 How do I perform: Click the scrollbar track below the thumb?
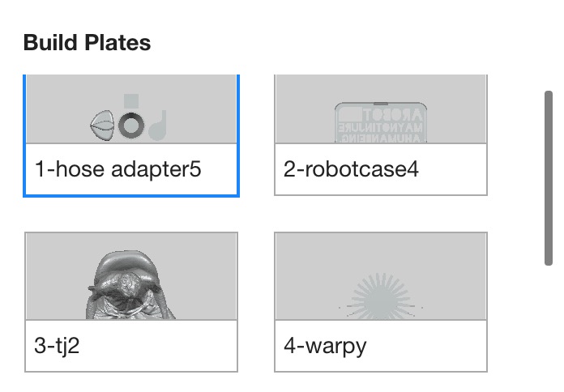(x=549, y=324)
